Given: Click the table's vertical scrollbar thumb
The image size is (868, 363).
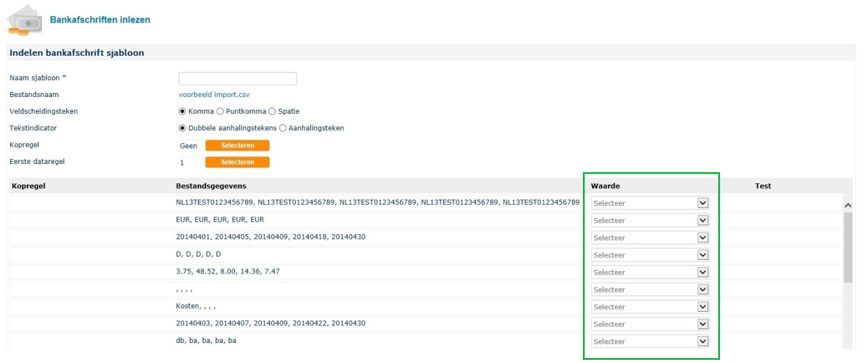Looking at the screenshot, I should 848,247.
